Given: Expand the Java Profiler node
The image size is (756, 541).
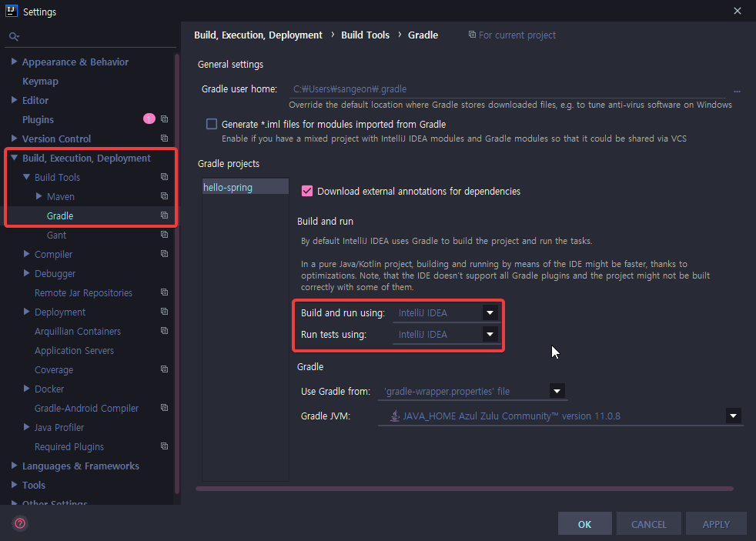Looking at the screenshot, I should [x=26, y=427].
